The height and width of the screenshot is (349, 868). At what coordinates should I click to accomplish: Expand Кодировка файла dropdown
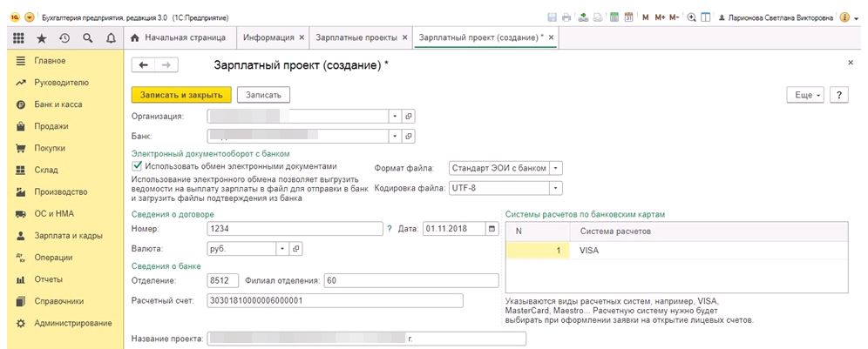tap(556, 188)
